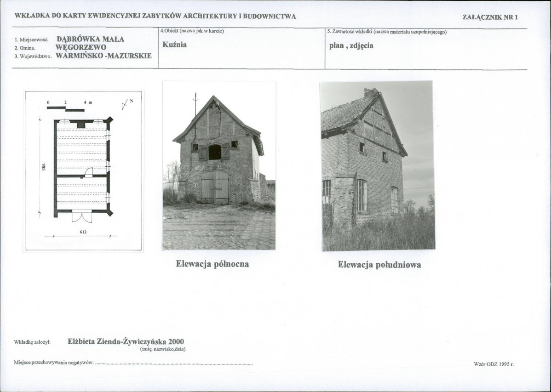Click author name 'Elżbieta Zienda-Żywiczyńska 2000'

coord(126,341)
